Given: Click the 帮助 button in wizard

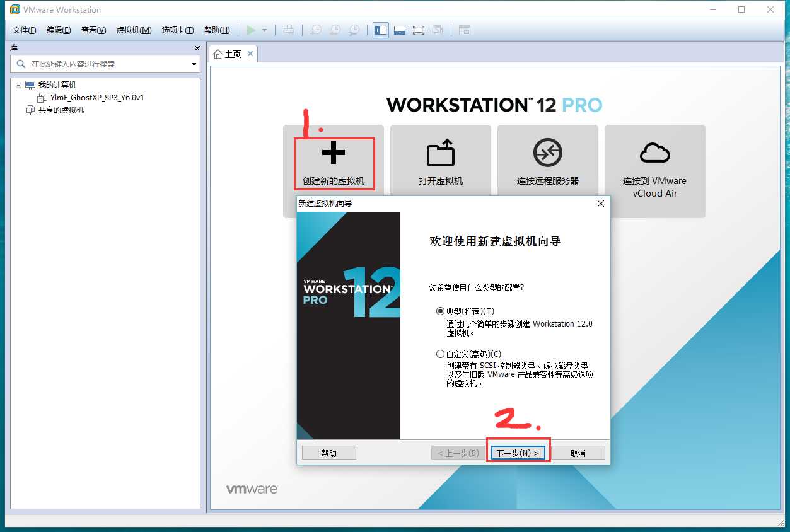Looking at the screenshot, I should tap(329, 453).
